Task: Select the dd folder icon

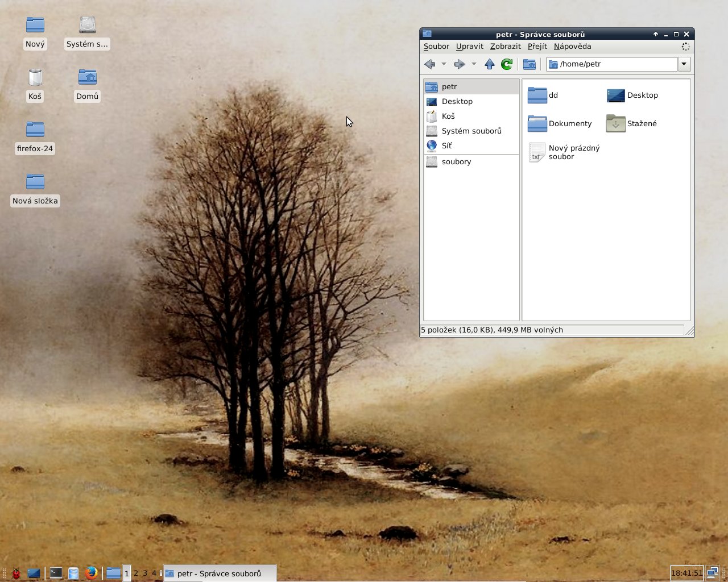Action: click(x=537, y=95)
